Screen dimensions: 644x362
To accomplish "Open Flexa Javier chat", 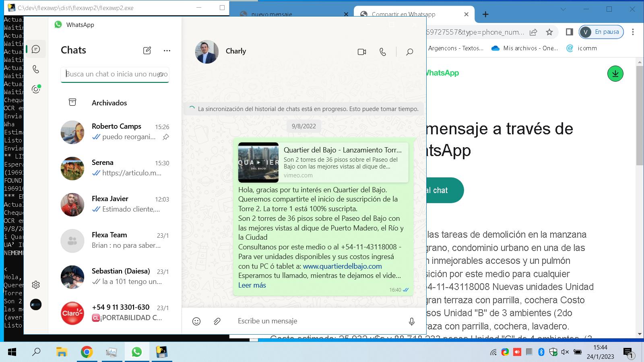I will click(115, 204).
